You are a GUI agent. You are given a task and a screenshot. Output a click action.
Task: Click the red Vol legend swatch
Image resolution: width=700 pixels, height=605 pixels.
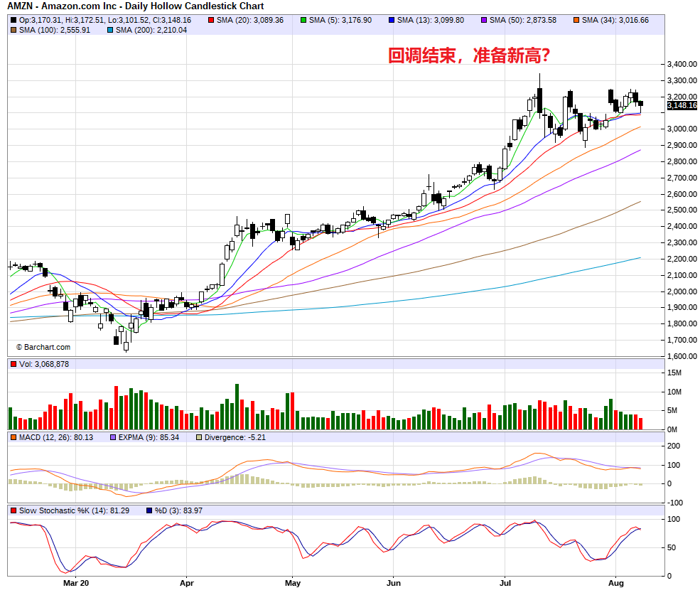(x=14, y=364)
